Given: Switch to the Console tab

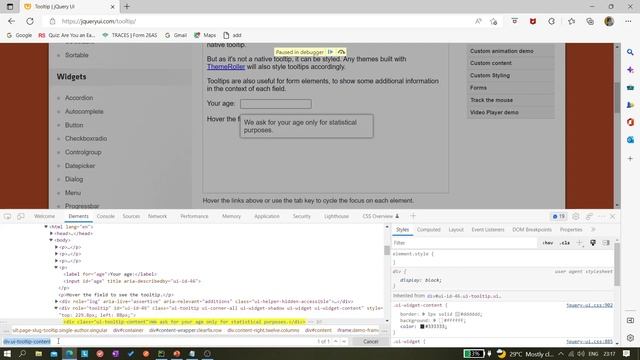Looking at the screenshot, I should click(x=105, y=216).
